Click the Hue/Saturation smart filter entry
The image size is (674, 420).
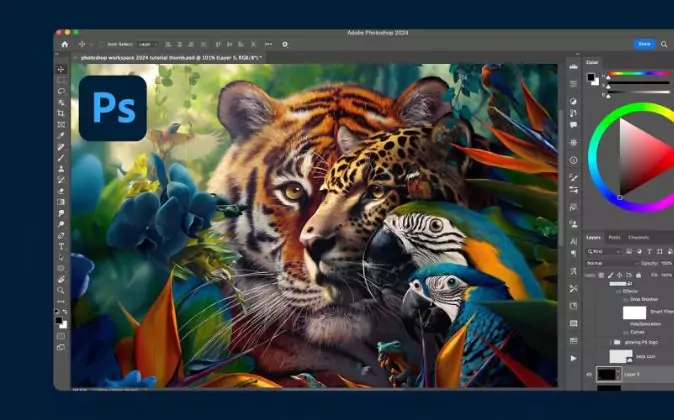pos(645,324)
